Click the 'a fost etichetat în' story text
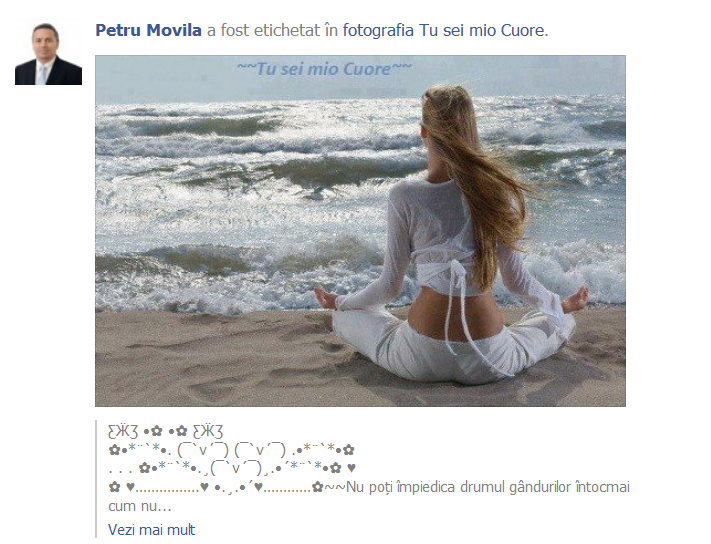The height and width of the screenshot is (544, 711). click(272, 30)
